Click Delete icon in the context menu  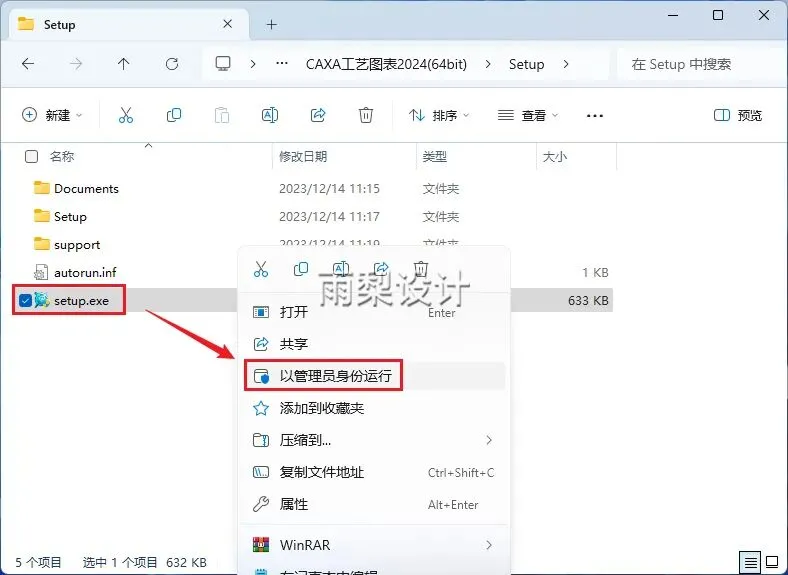tap(421, 269)
